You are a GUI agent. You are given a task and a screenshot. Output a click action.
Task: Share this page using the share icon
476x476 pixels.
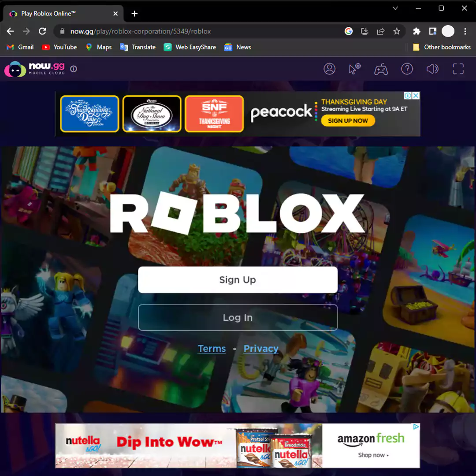381,31
